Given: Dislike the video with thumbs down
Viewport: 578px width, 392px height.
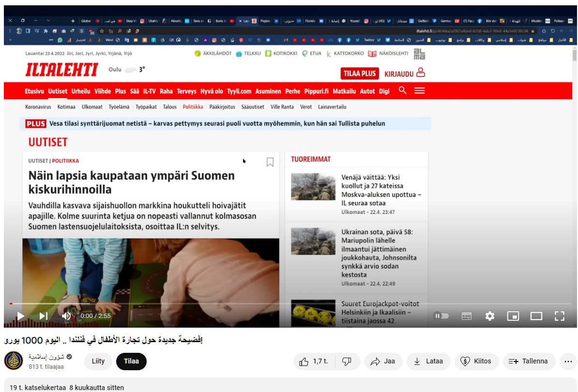Looking at the screenshot, I should point(347,362).
